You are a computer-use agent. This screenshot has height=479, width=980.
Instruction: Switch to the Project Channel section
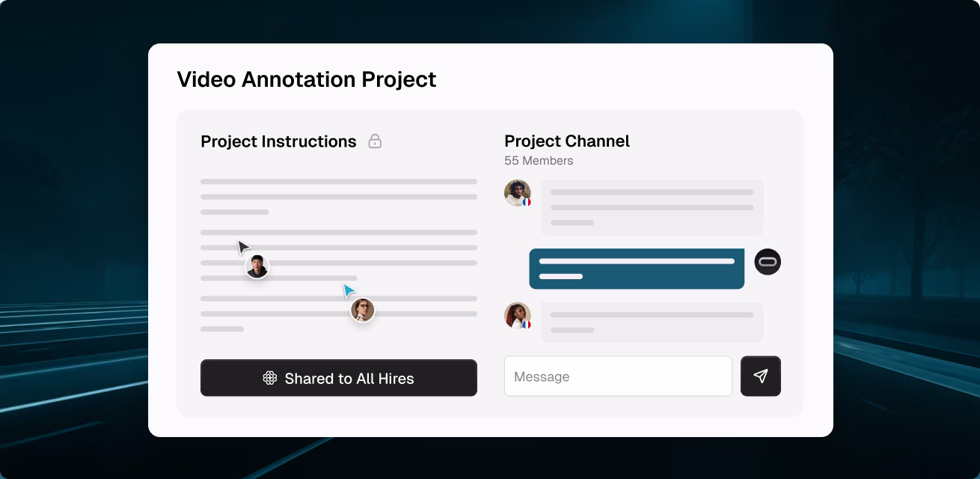(567, 141)
